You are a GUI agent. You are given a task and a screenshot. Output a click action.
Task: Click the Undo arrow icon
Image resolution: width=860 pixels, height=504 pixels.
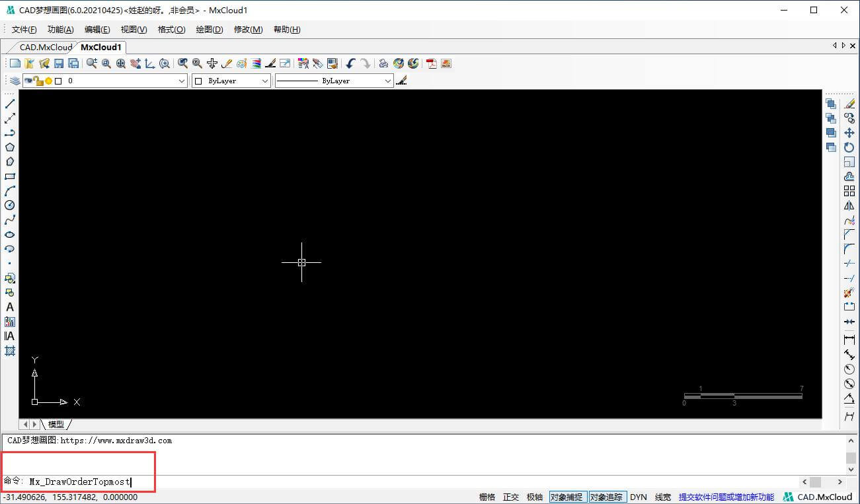[351, 63]
